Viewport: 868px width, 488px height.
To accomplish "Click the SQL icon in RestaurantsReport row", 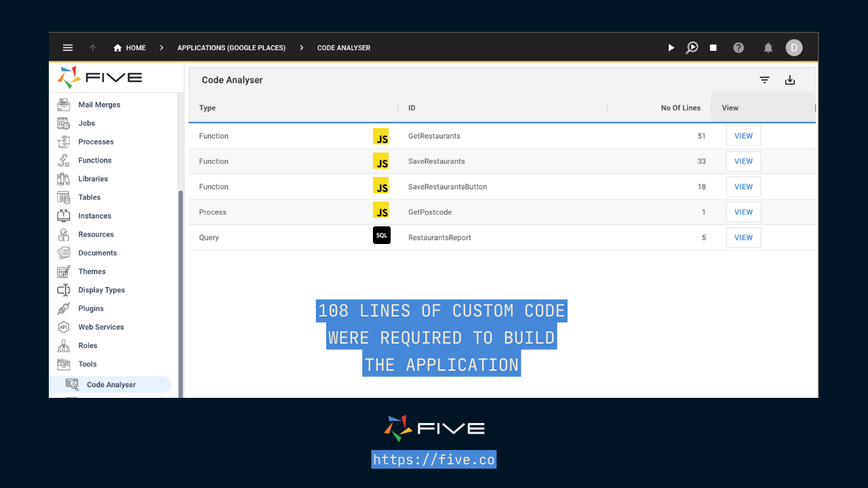I will [x=382, y=235].
